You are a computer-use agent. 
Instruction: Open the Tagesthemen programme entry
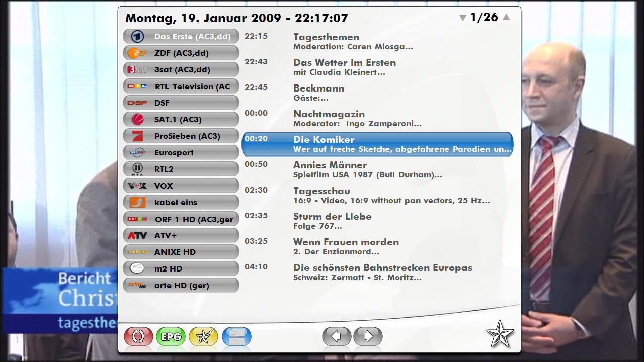[x=377, y=42]
